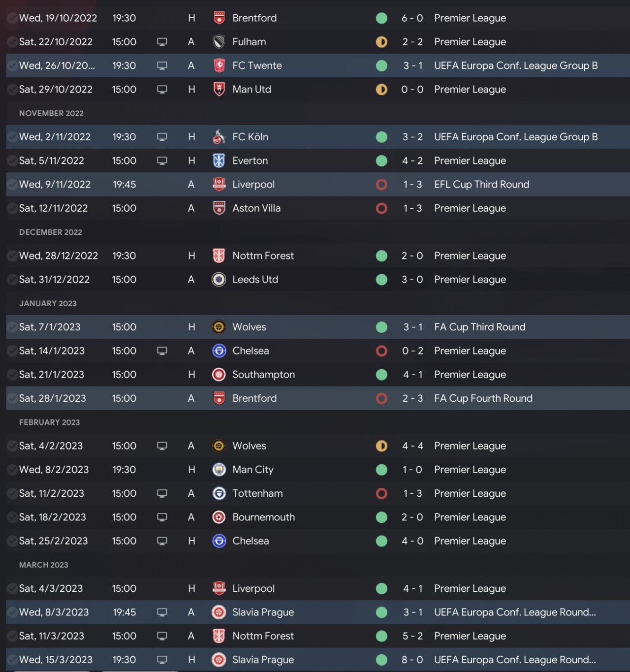Viewport: 630px width, 672px height.
Task: Click the yellow draw indicator on the Fulham row
Action: click(381, 42)
